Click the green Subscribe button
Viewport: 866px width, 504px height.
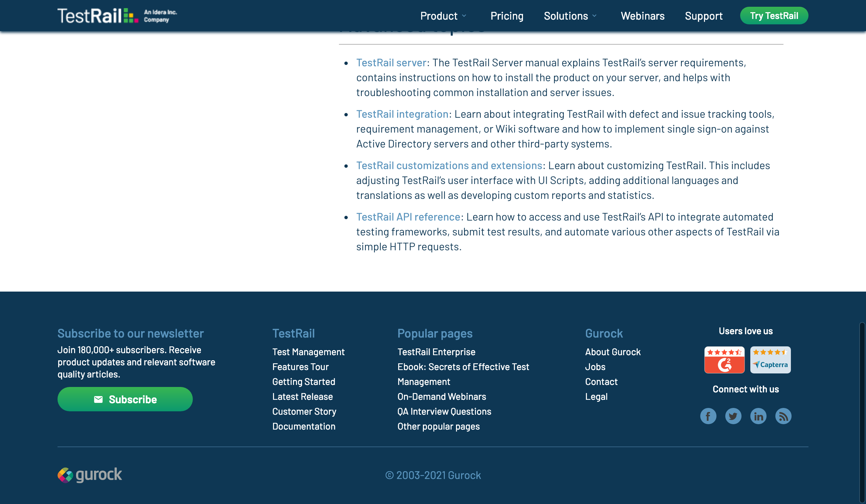pyautogui.click(x=125, y=399)
